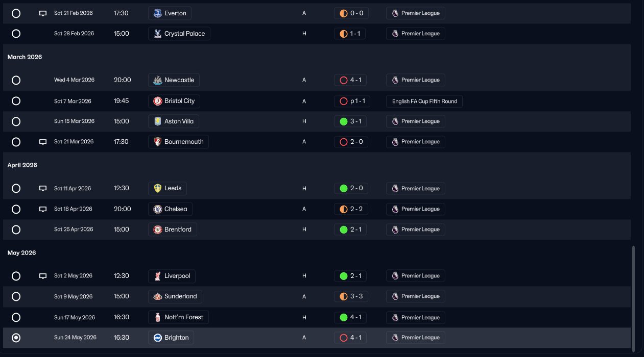Screen dimensions: 644x357
Task: Click the Bristol City crest icon
Action: coord(158,101)
